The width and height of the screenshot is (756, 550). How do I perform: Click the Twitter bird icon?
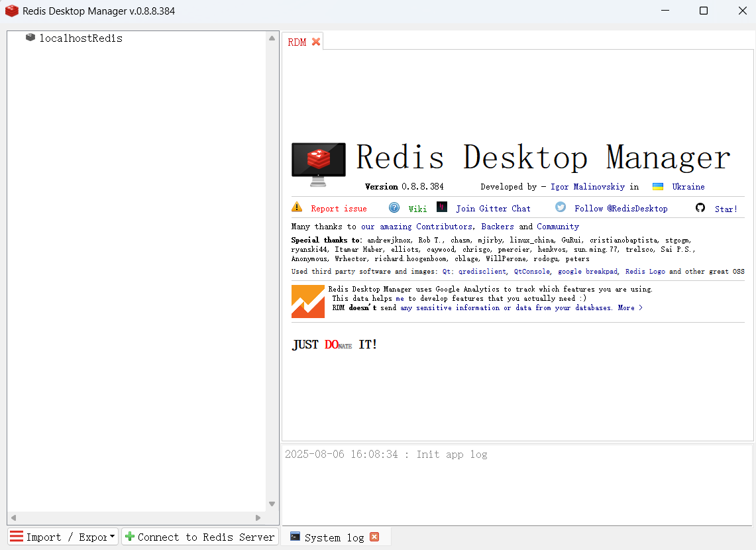[x=561, y=207]
